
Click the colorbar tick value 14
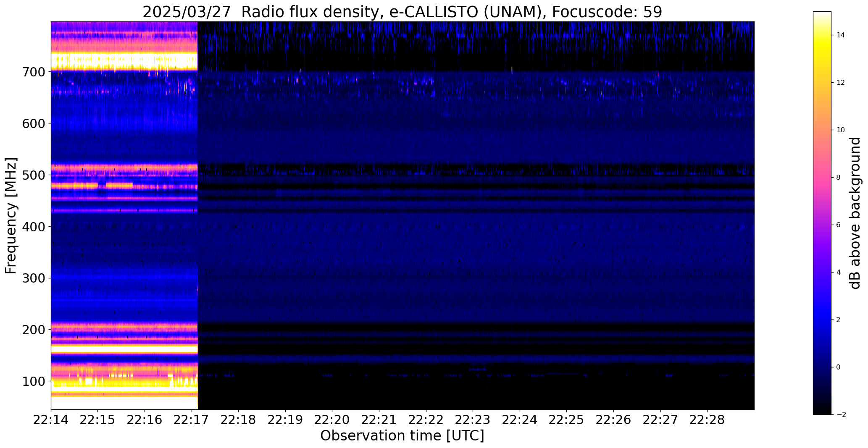841,35
